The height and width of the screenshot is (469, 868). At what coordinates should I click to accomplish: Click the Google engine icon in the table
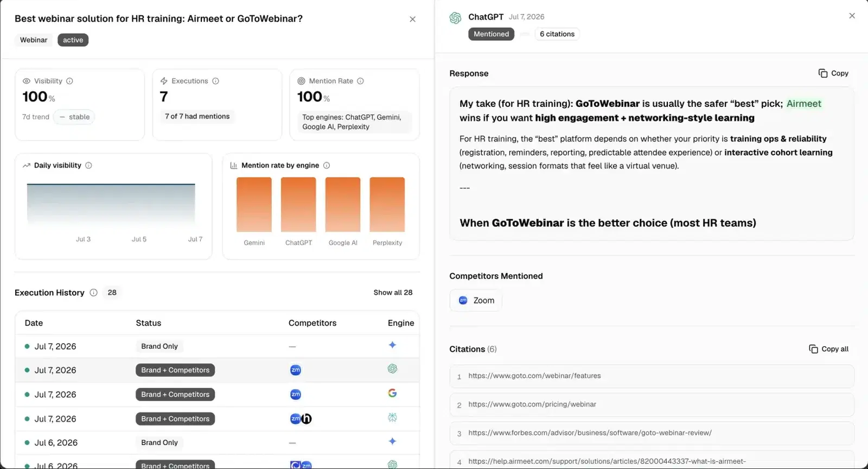click(392, 393)
